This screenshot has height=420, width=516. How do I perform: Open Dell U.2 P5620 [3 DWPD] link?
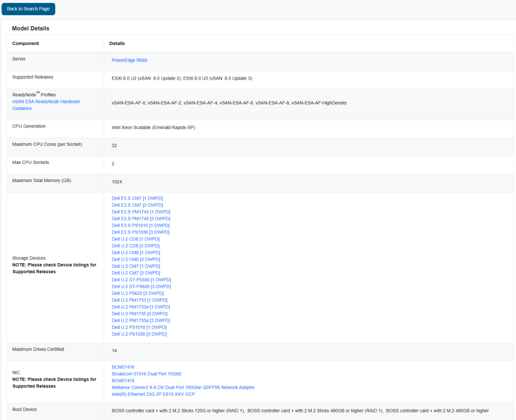tap(138, 293)
